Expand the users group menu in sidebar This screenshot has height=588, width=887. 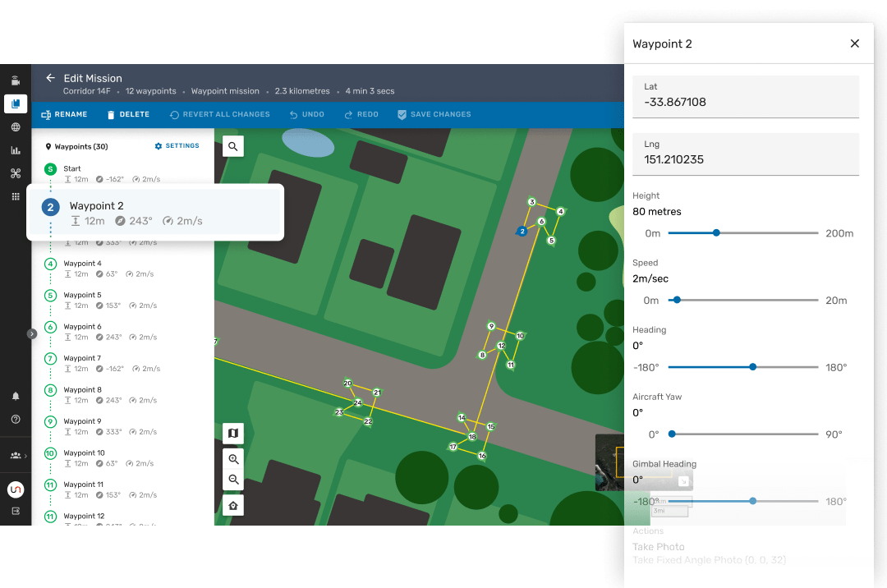coord(18,455)
